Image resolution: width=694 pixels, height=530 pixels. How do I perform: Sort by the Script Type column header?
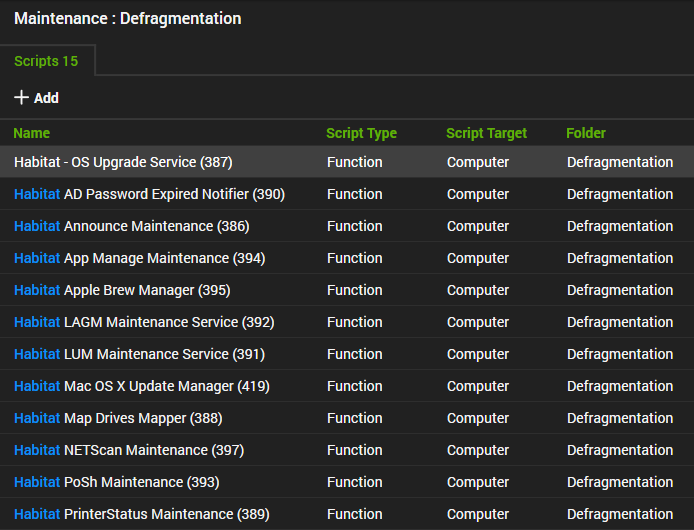pyautogui.click(x=361, y=133)
